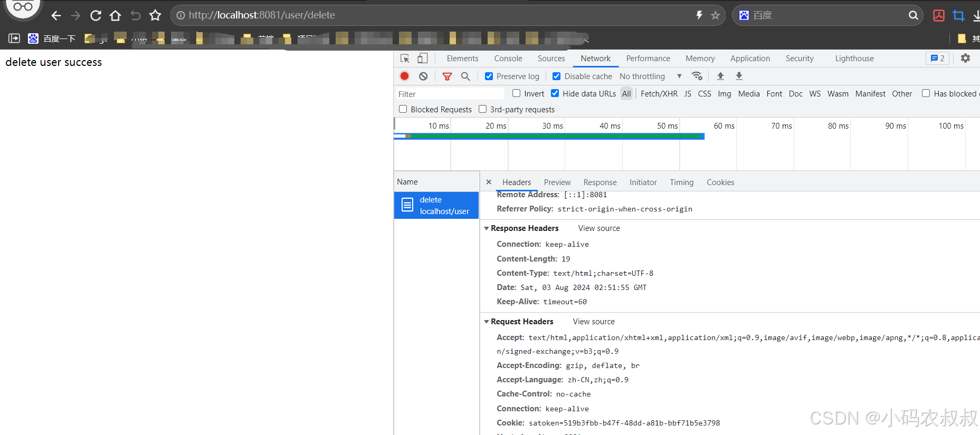Switch to the Console tab
980x435 pixels.
tap(508, 59)
